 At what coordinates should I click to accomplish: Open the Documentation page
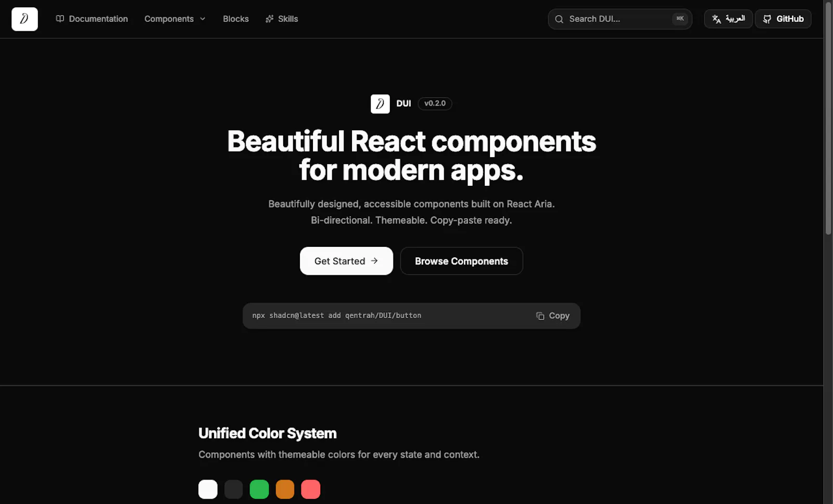click(x=92, y=19)
